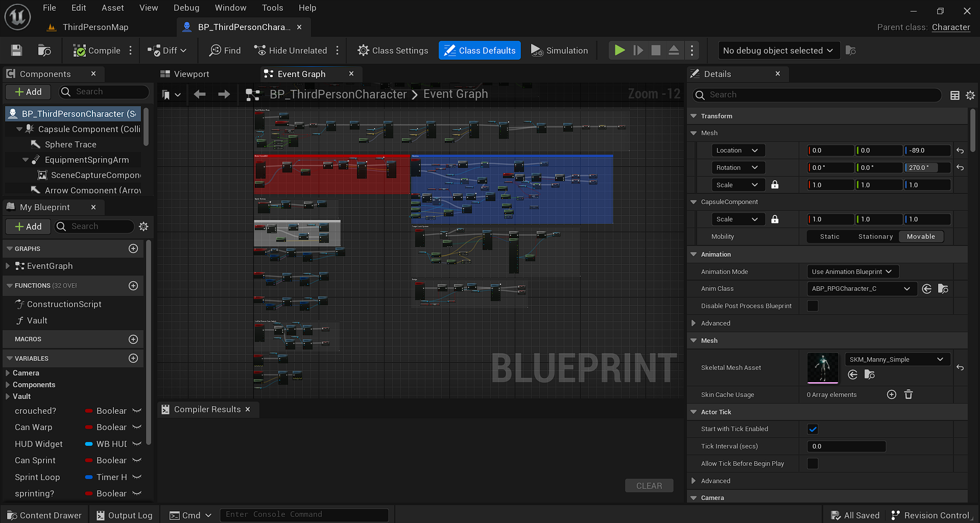Reset Mesh Location to default arrow

pyautogui.click(x=960, y=151)
